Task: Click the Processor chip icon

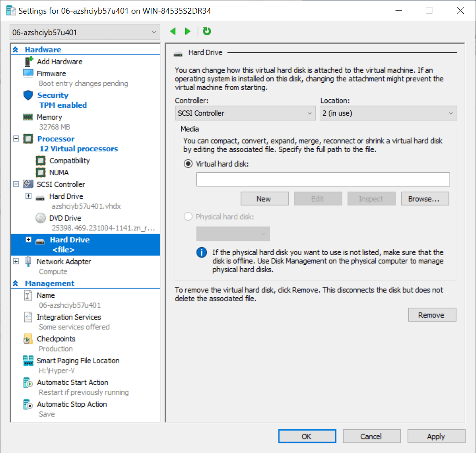Action: (28, 139)
